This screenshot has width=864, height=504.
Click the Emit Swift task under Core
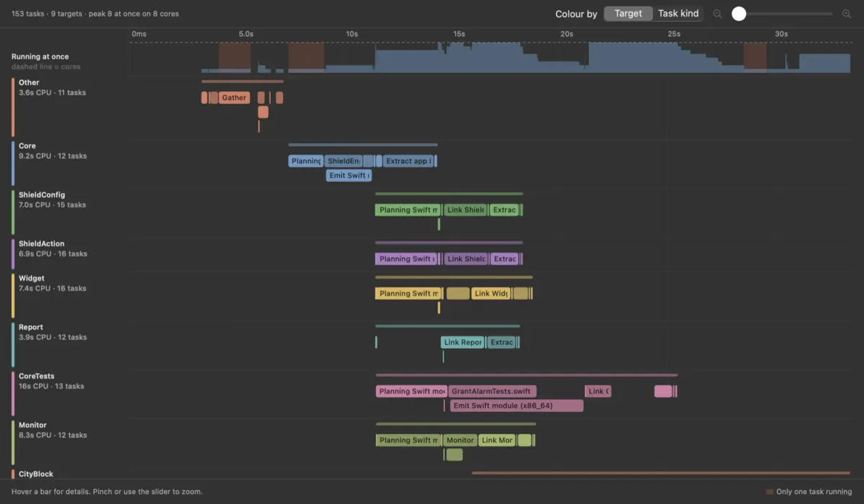click(349, 176)
